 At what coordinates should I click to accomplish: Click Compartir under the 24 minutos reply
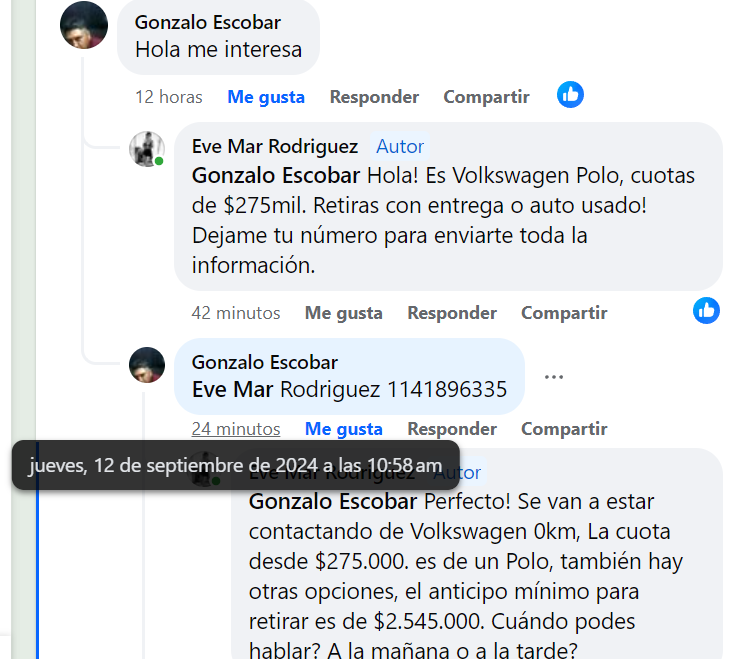(564, 429)
